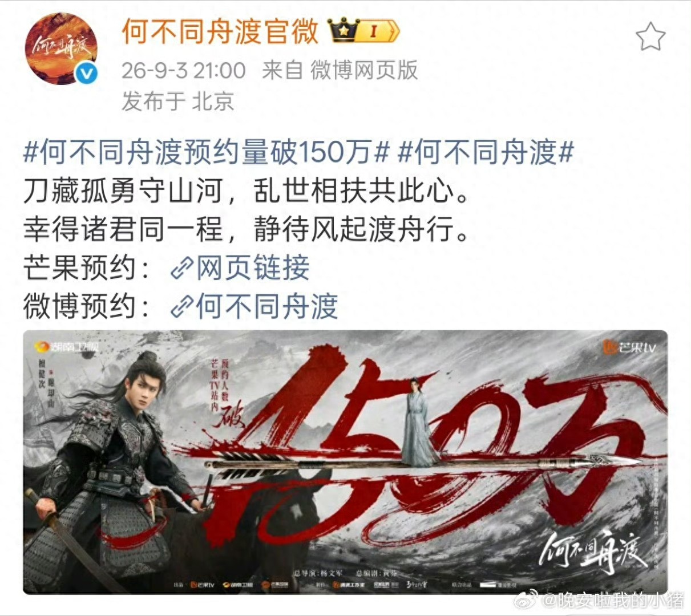Image resolution: width=691 pixels, height=616 pixels.
Task: Click the 湖南卫视 logo on the poster
Action: tap(67, 346)
